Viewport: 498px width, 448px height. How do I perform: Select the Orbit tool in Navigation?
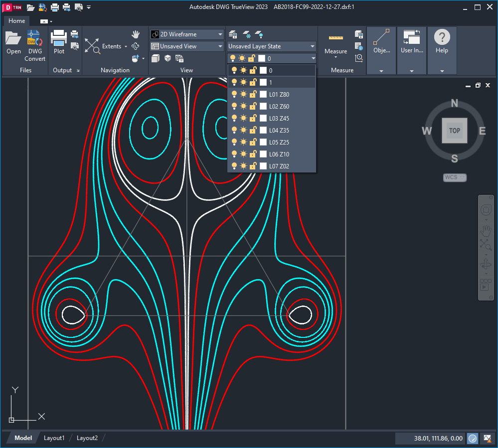point(136,46)
